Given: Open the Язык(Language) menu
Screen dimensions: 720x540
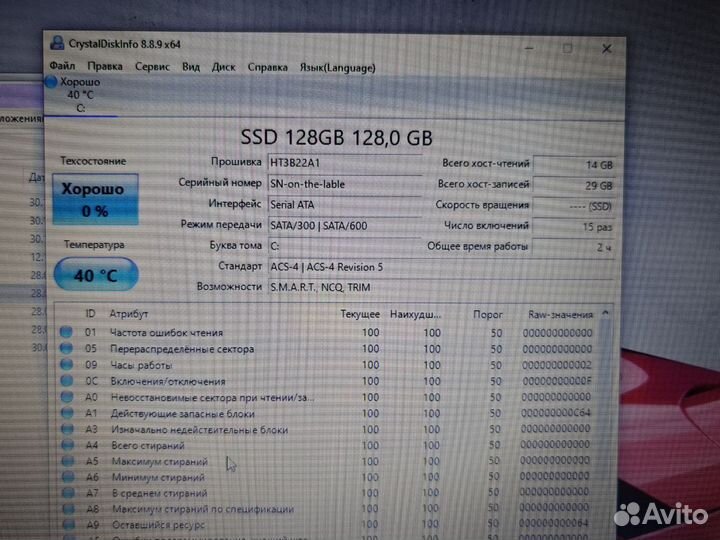Looking at the screenshot, I should 338,68.
